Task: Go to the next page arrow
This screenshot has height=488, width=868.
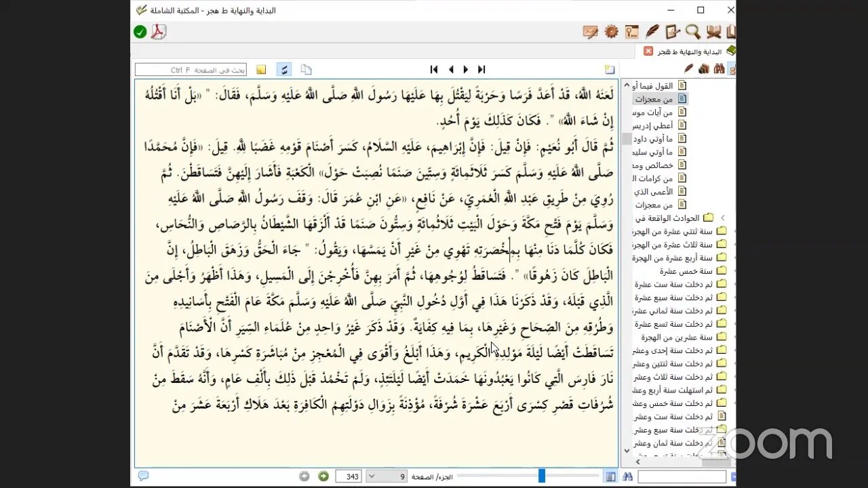Action: pos(466,69)
